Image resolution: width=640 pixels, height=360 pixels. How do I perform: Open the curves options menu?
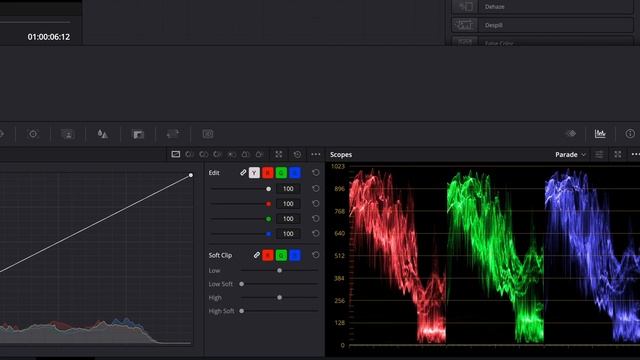[x=316, y=154]
